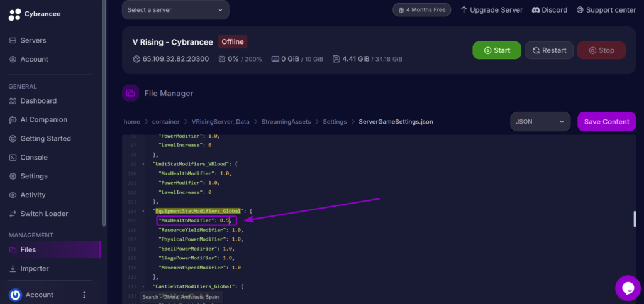This screenshot has height=304, width=644.
Task: Navigate to home breadcrumb
Action: pos(132,122)
